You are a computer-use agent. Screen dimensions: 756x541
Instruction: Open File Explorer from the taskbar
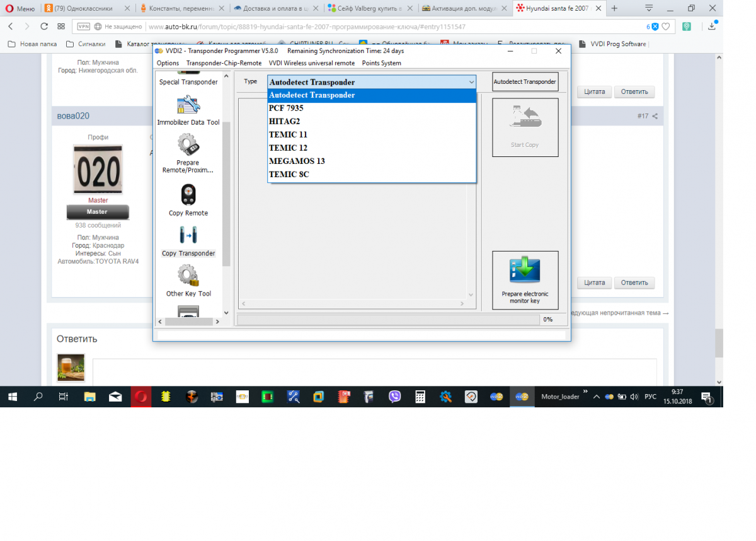[89, 397]
